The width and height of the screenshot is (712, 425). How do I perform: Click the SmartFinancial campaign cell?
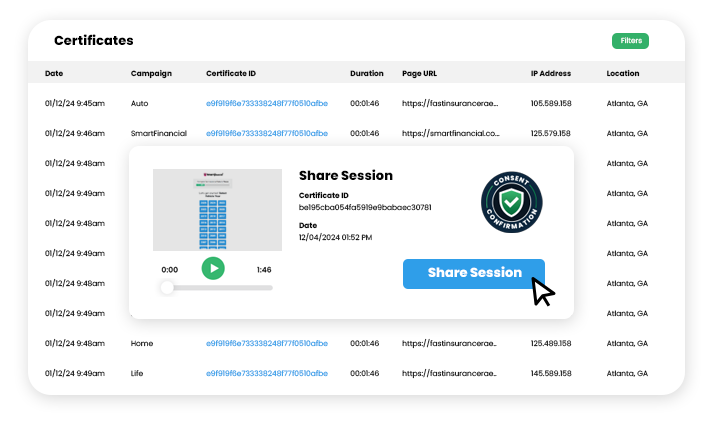click(158, 133)
